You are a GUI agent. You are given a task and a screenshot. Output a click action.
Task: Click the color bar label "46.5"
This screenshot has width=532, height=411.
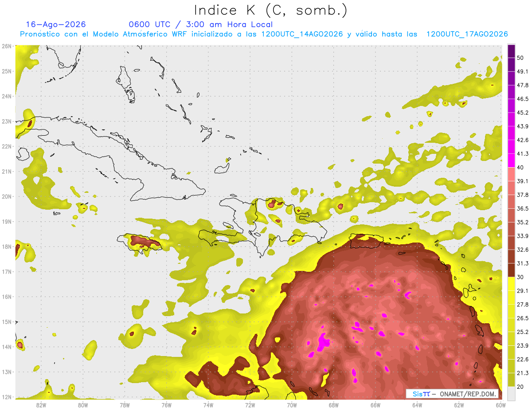click(523, 99)
